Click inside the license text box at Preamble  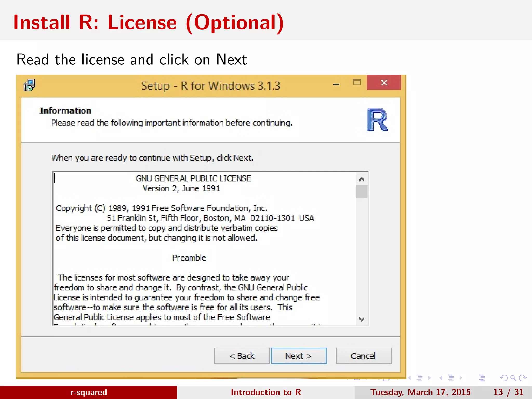pyautogui.click(x=189, y=258)
